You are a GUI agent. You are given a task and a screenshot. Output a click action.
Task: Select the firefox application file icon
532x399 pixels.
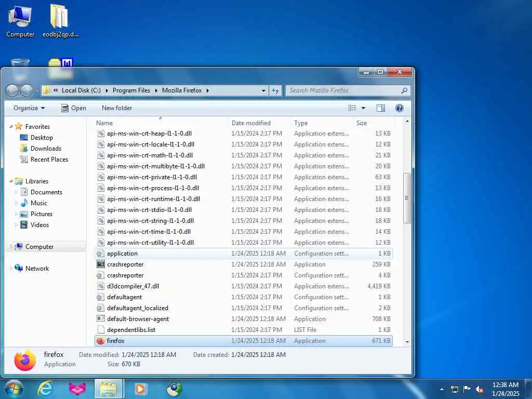100,341
